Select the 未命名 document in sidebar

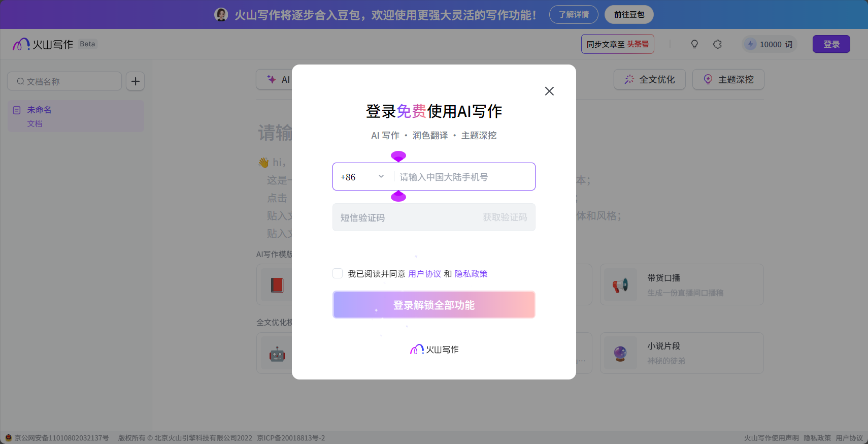pos(76,116)
